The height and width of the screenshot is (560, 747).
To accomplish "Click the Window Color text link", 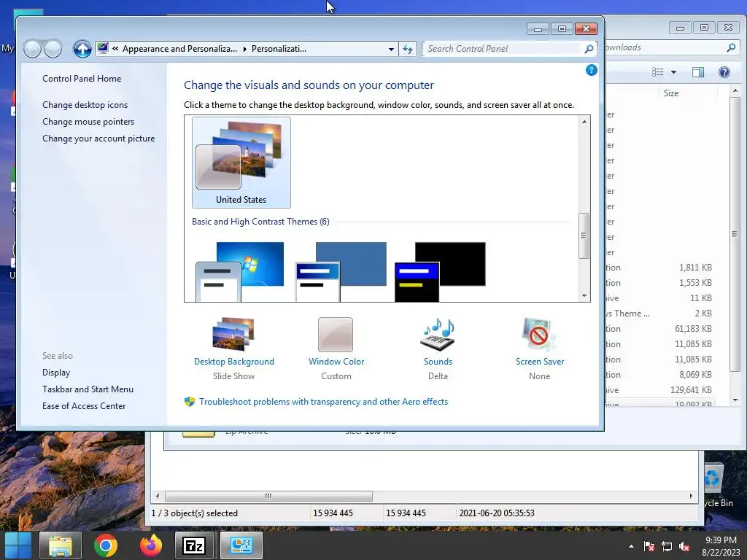I will [x=336, y=362].
